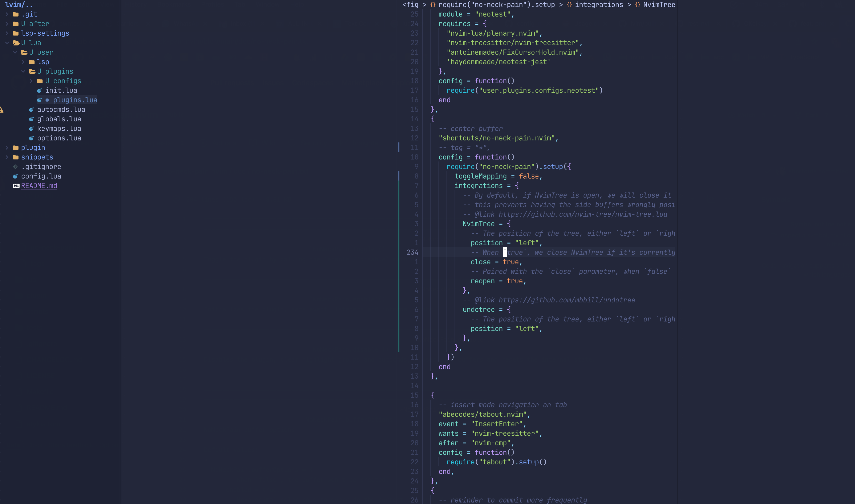Select config.lua in the file tree

tap(41, 176)
